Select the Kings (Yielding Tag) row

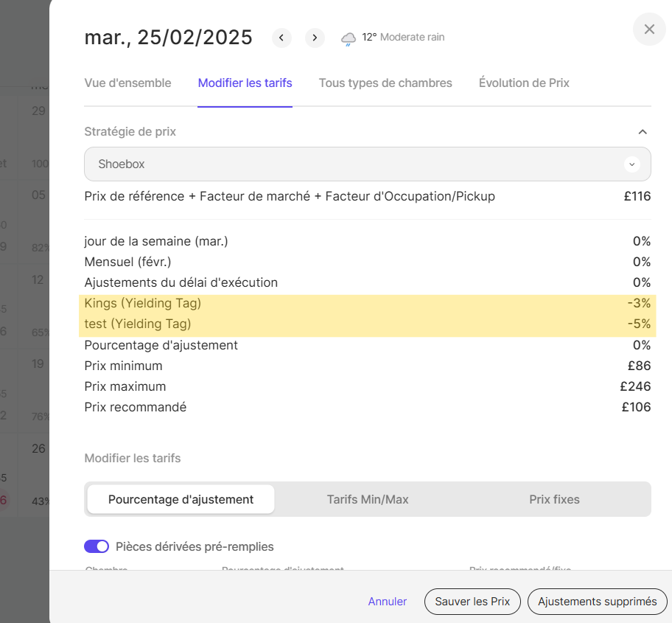pos(367,303)
